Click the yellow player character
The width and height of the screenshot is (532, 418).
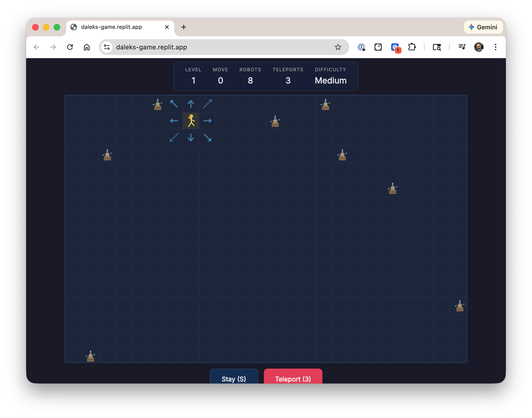(x=191, y=120)
